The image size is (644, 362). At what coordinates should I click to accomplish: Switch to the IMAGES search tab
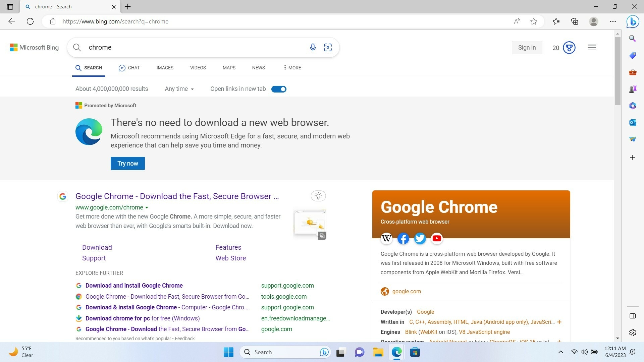[165, 68]
